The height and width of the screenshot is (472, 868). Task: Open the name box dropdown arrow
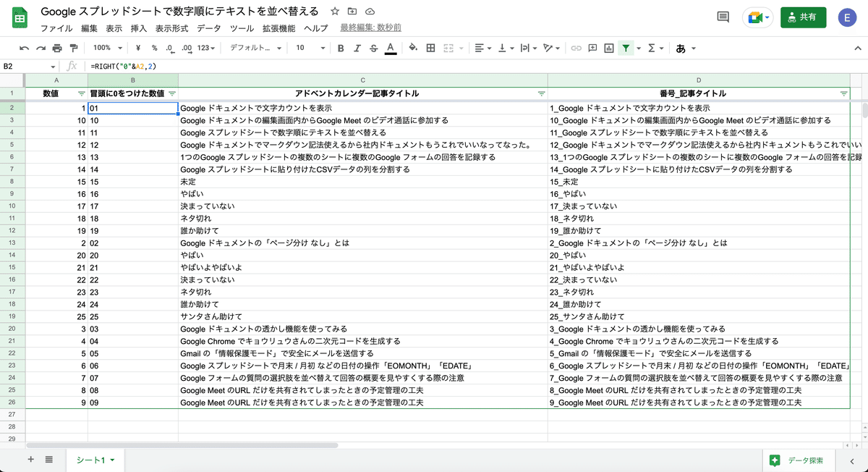click(x=53, y=66)
